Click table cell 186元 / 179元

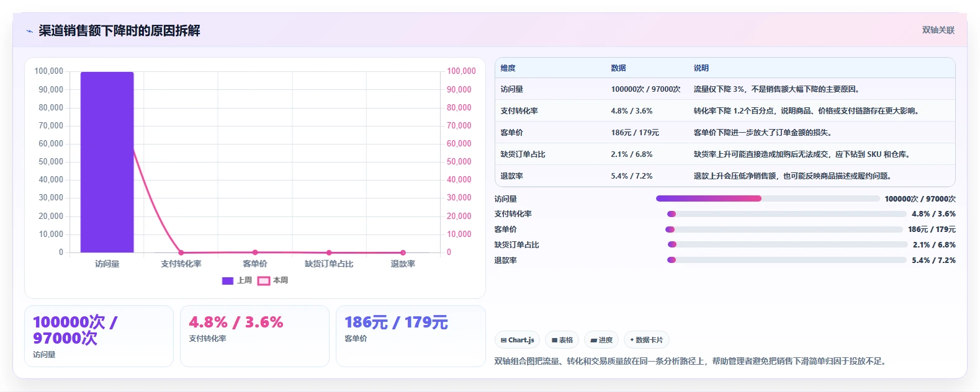click(634, 133)
